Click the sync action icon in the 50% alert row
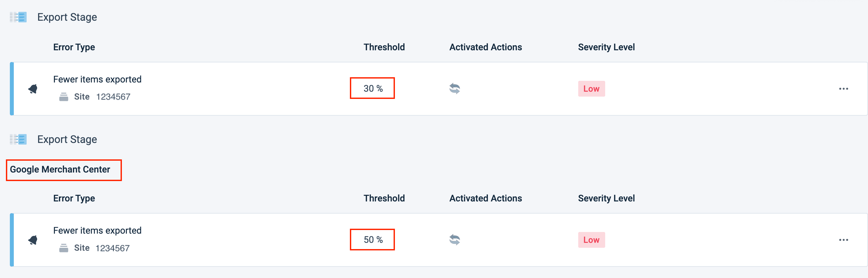Image resolution: width=868 pixels, height=278 pixels. [x=455, y=240]
